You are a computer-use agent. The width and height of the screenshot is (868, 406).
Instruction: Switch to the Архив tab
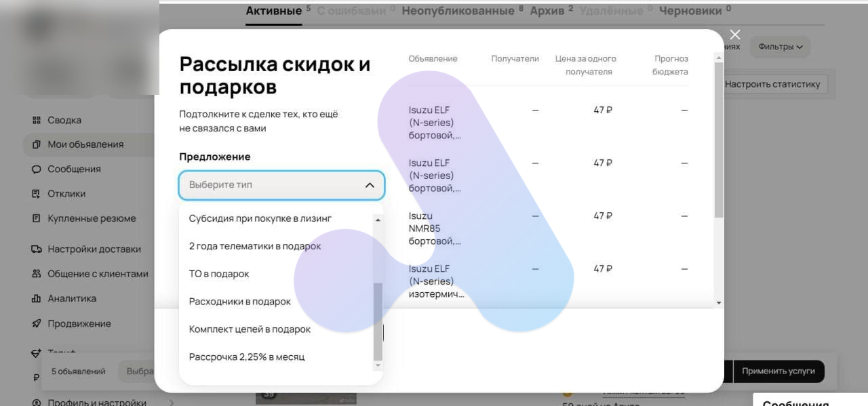tap(547, 11)
